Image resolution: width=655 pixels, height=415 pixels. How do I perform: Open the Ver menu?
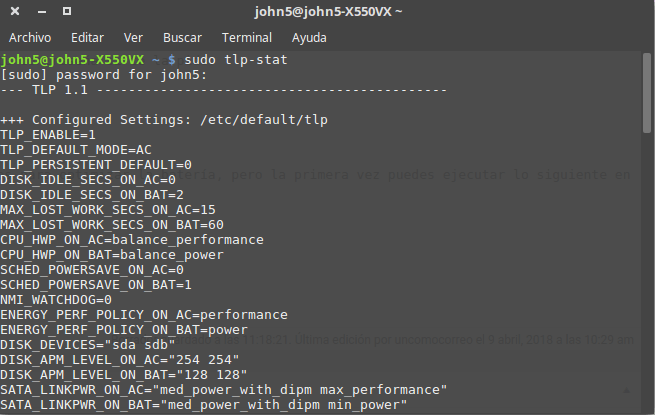tap(133, 38)
